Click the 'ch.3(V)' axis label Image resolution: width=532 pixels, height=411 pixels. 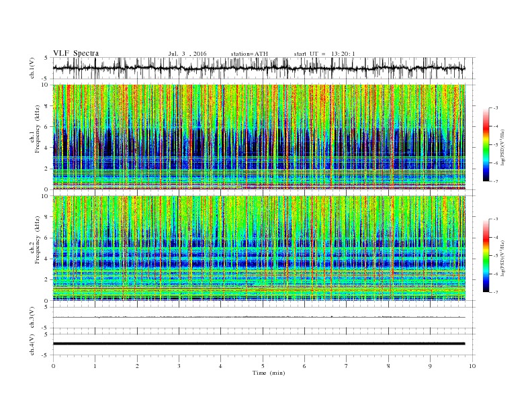pyautogui.click(x=32, y=318)
